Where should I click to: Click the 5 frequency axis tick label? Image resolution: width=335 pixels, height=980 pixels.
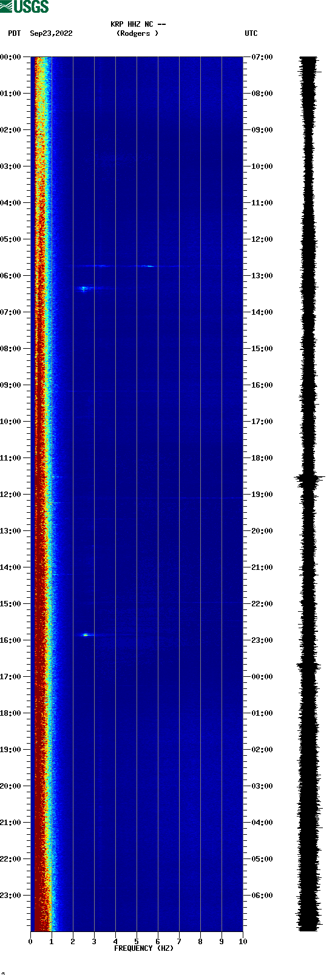137,942
